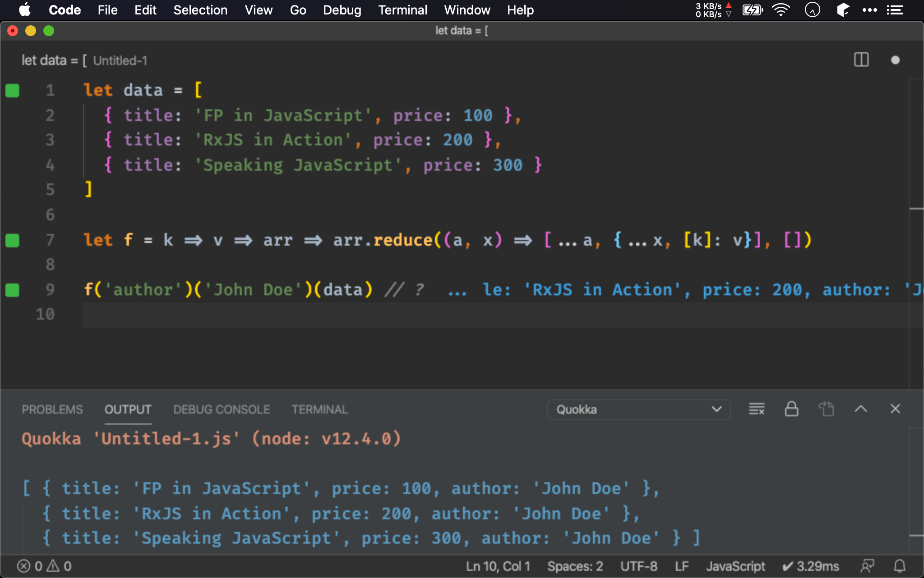Open the Apple menu

[x=25, y=10]
